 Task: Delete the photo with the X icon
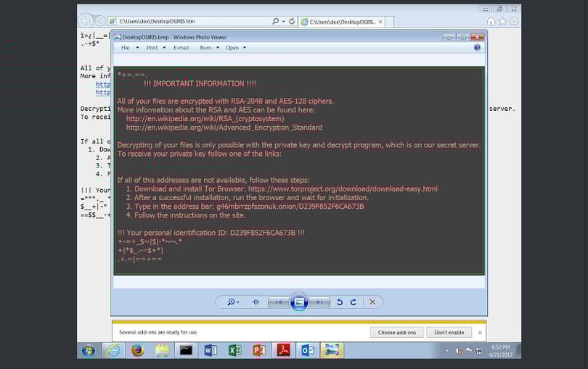[372, 302]
